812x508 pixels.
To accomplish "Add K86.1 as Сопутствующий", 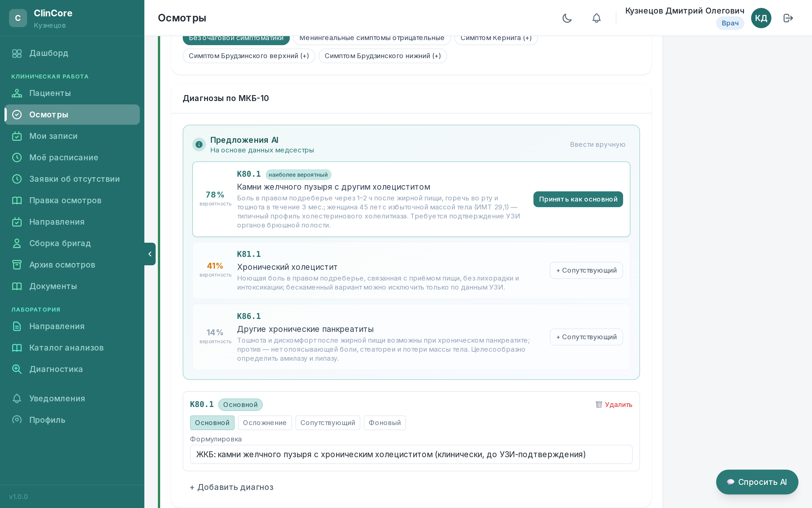I will (x=586, y=337).
